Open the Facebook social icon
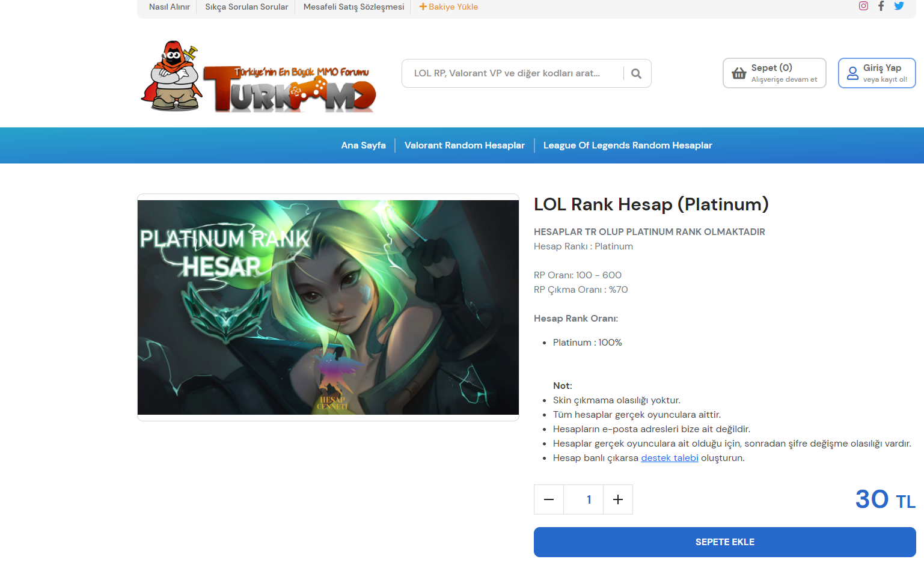This screenshot has height=571, width=924. click(881, 6)
